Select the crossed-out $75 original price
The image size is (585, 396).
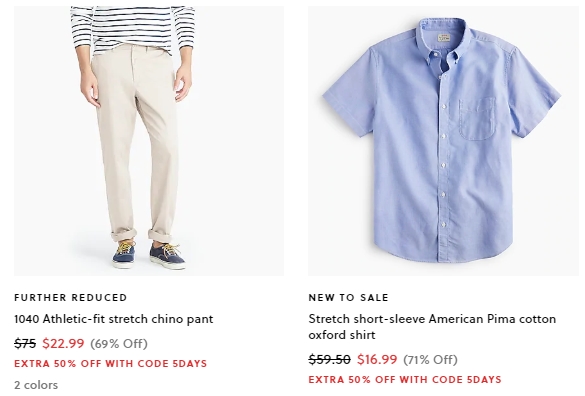click(x=25, y=343)
